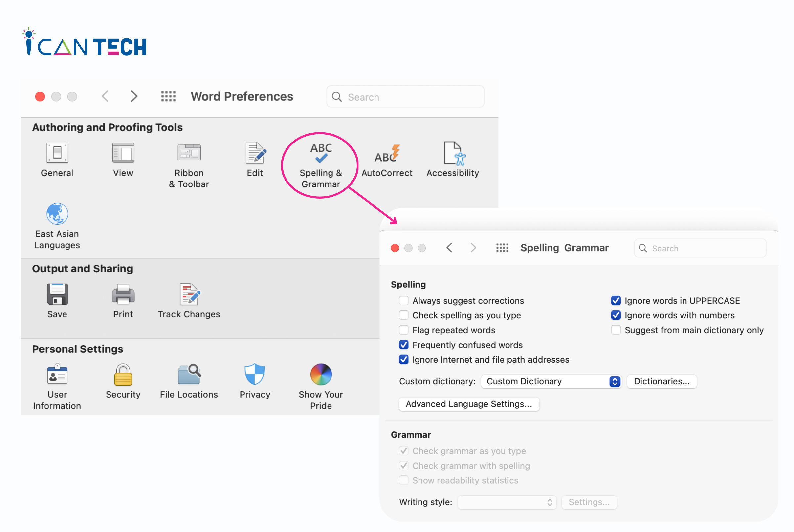This screenshot has width=794, height=532.
Task: Click the ICANTECH logo
Action: coord(84,42)
